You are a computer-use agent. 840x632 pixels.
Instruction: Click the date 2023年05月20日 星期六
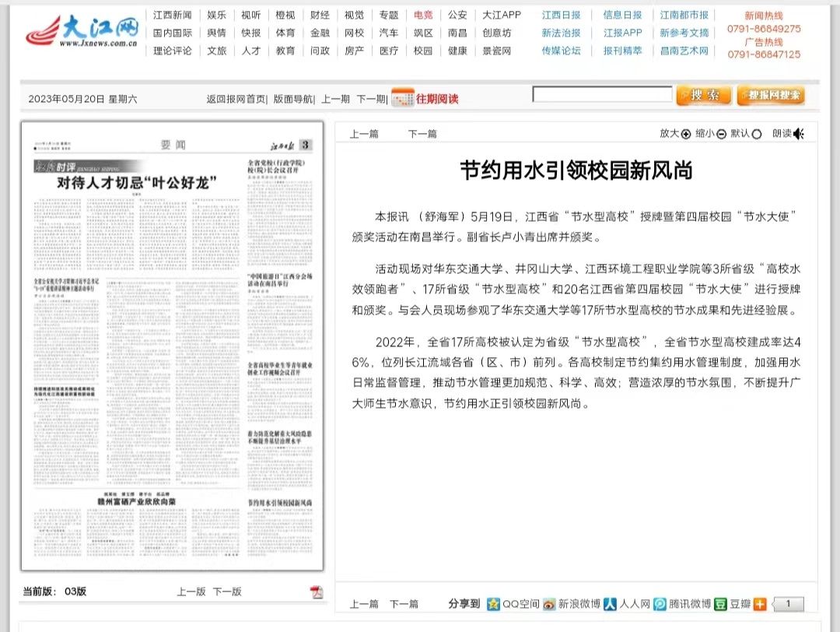click(82, 99)
